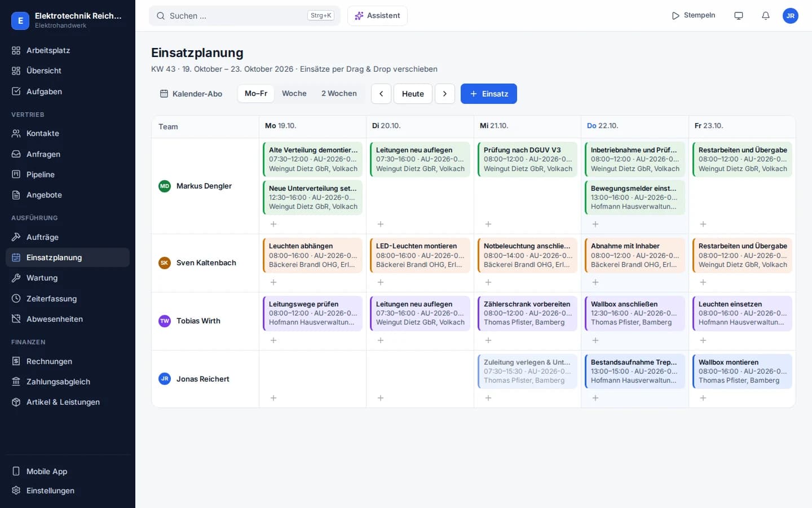Open 'Zuleitung verlegen & Unt...' card
Screen dimensions: 812x508
527,371
